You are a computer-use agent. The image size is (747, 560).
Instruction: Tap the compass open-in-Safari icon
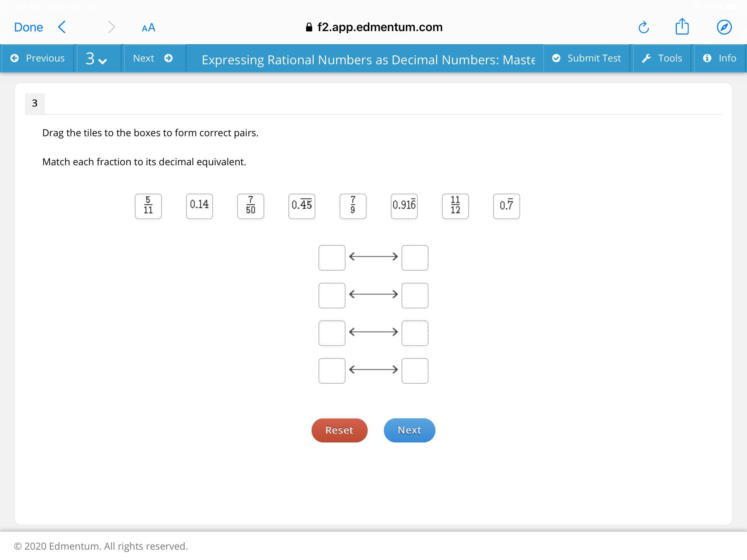[724, 27]
